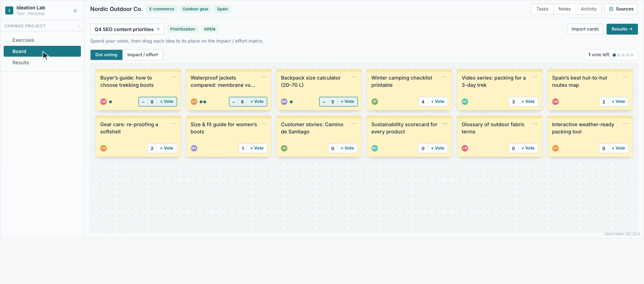Add a vote to Customer stories card

pyautogui.click(x=347, y=148)
